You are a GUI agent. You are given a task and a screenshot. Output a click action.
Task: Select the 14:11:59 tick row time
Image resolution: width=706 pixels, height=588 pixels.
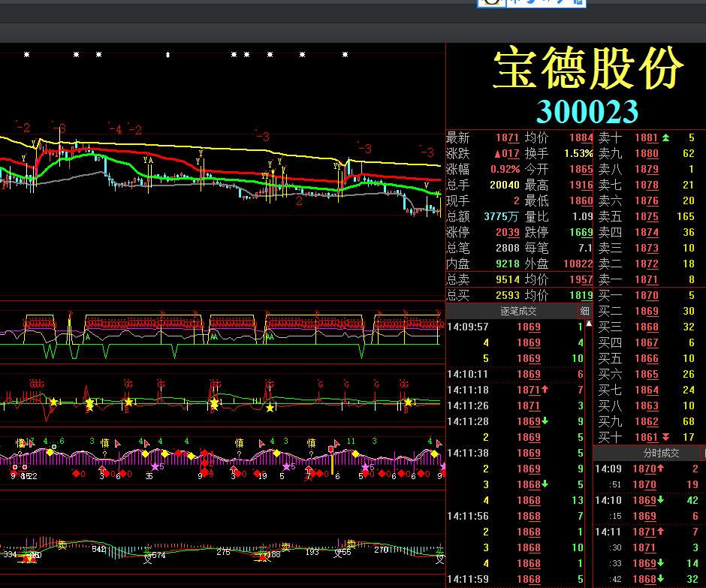pyautogui.click(x=468, y=579)
